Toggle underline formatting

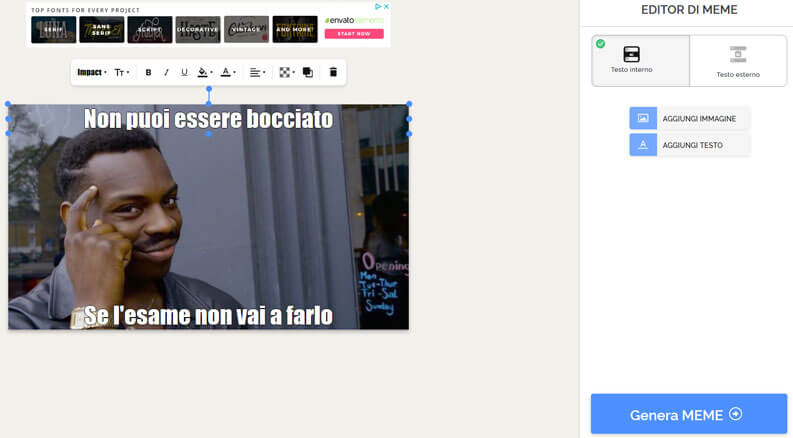click(184, 72)
